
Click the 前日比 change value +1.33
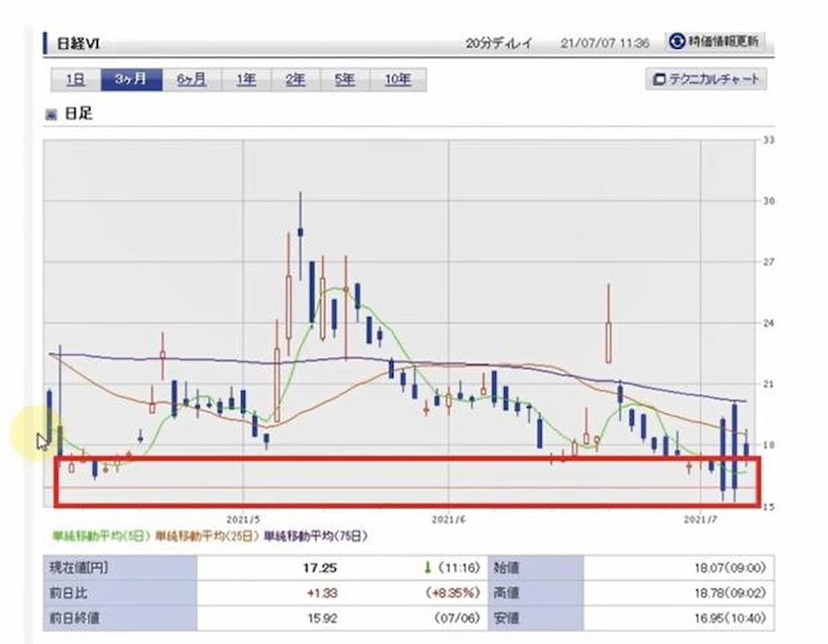click(x=324, y=593)
